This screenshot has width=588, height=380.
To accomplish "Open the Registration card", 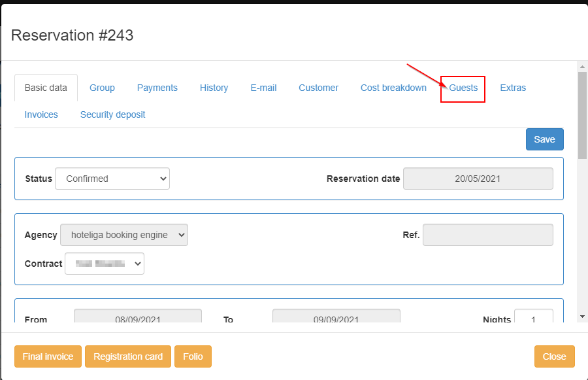I will point(128,356).
